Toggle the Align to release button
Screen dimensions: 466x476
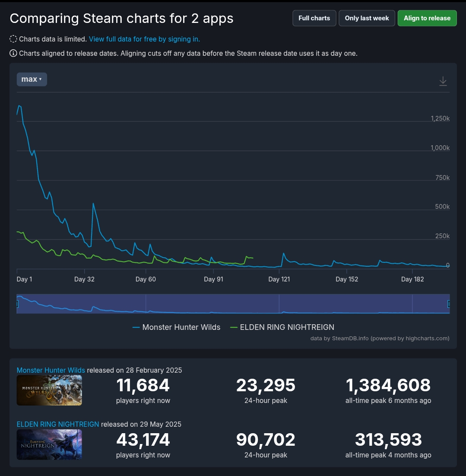(427, 18)
